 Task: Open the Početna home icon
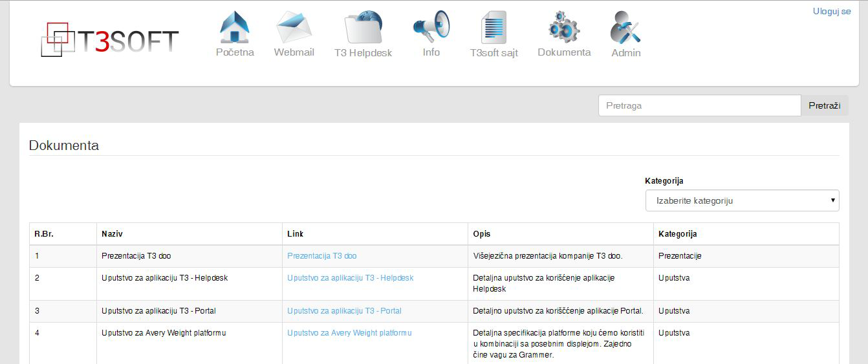(x=235, y=27)
